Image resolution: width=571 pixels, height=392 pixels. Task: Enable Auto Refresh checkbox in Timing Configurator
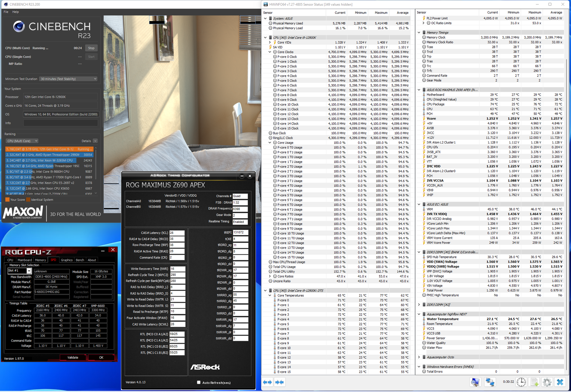pos(199,383)
